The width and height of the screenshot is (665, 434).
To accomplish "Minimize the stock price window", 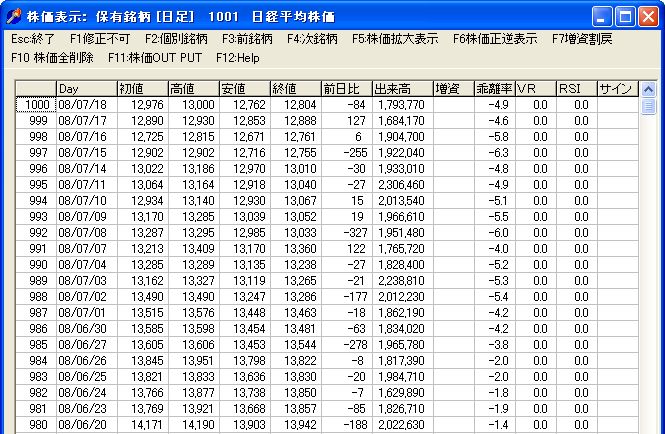I will (x=602, y=17).
